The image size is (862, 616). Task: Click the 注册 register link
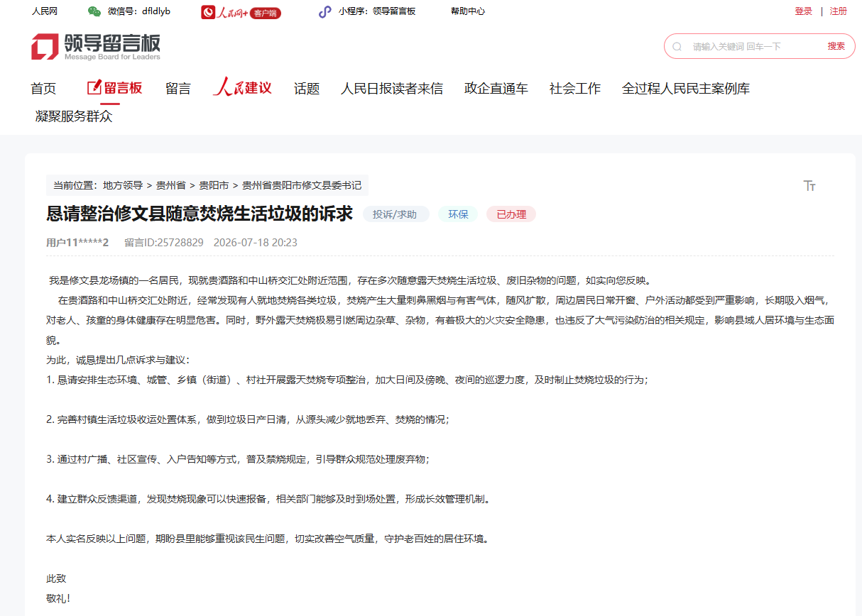[x=839, y=11]
